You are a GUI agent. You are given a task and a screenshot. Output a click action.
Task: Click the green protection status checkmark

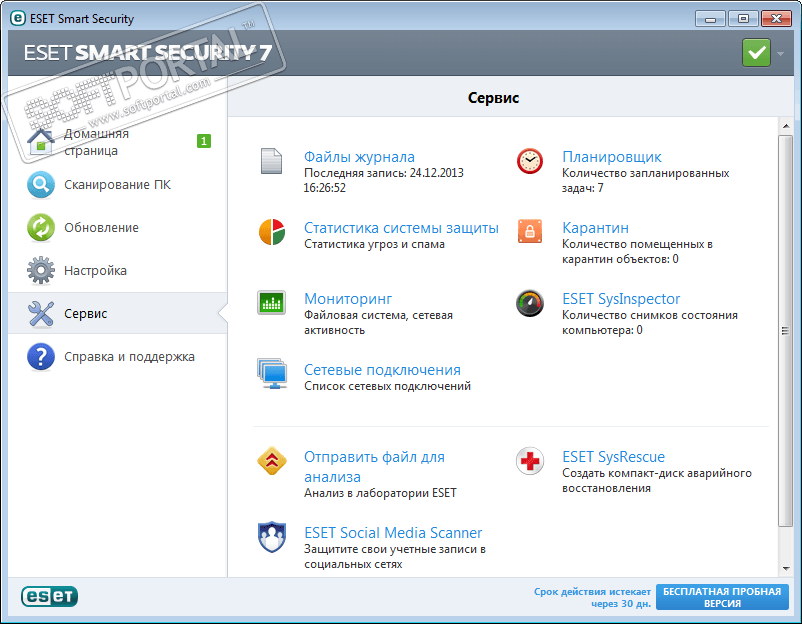(x=757, y=52)
